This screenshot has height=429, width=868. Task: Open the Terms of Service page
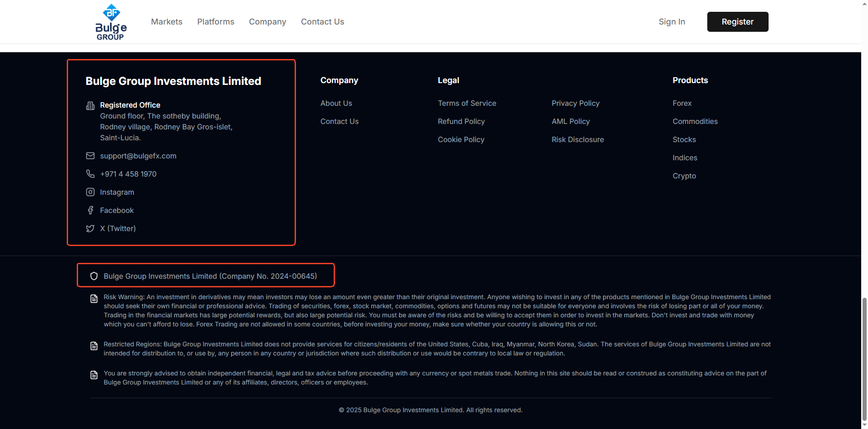click(467, 103)
